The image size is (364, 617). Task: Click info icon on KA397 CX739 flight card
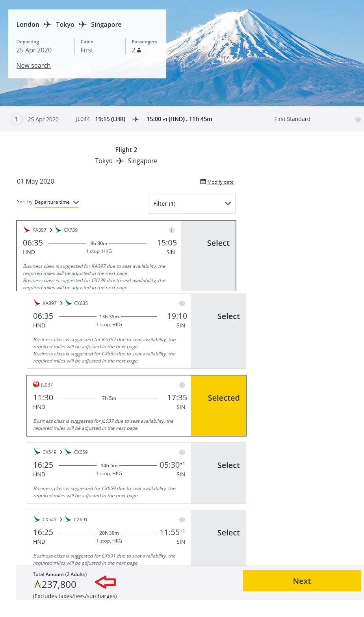click(x=171, y=230)
